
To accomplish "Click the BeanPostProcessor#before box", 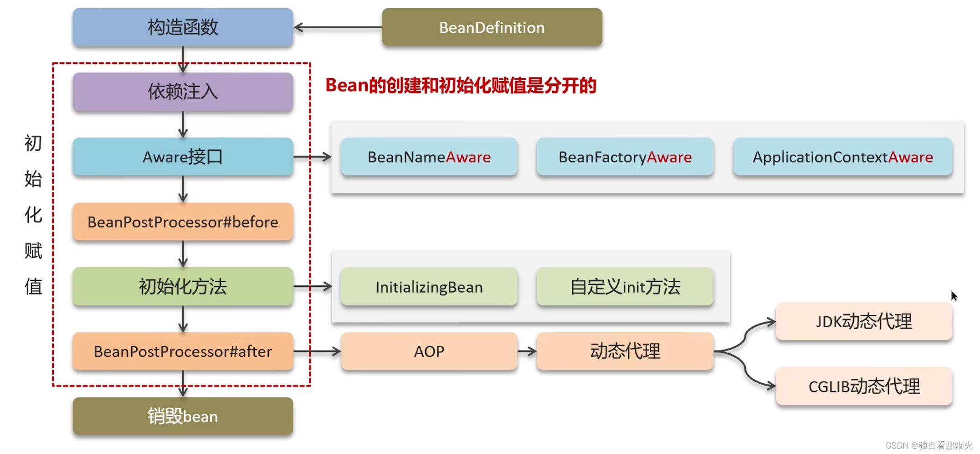I will pyautogui.click(x=183, y=222).
